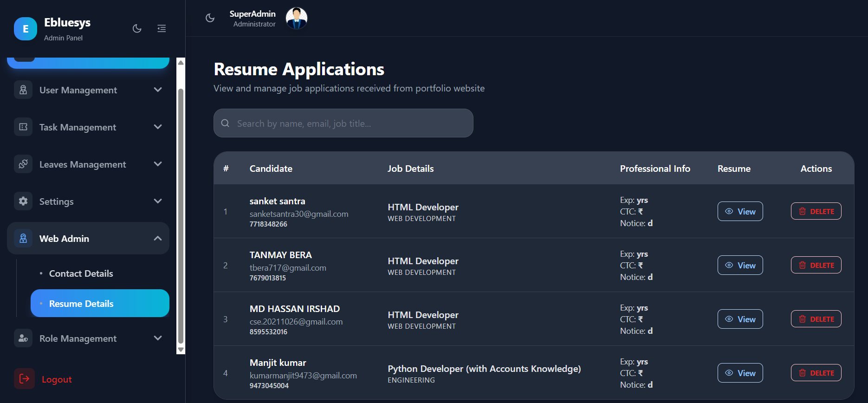Collapse sidebar using the menu-fold icon
Screen dimensions: 868x403
(162, 29)
